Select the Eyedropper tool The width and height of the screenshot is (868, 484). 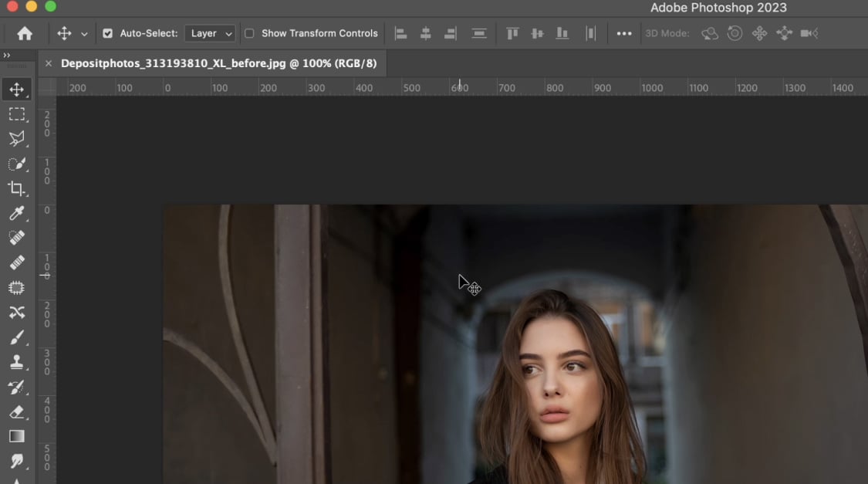click(x=17, y=213)
